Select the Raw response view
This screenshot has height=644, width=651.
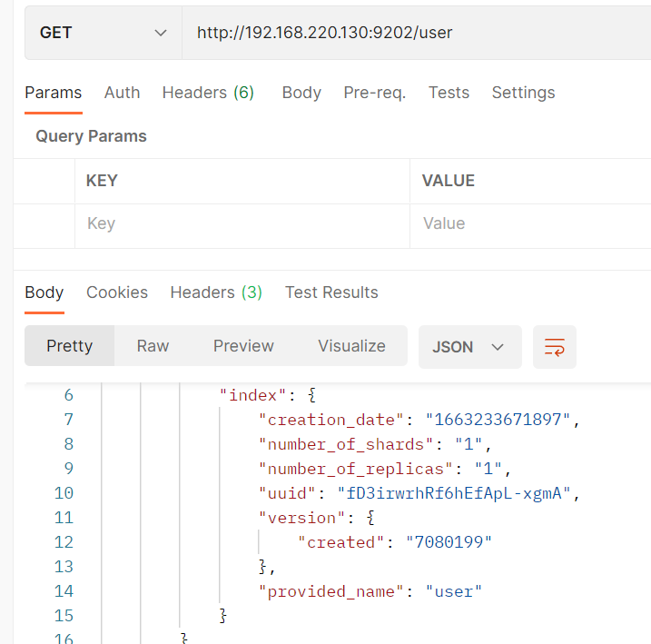tap(153, 346)
